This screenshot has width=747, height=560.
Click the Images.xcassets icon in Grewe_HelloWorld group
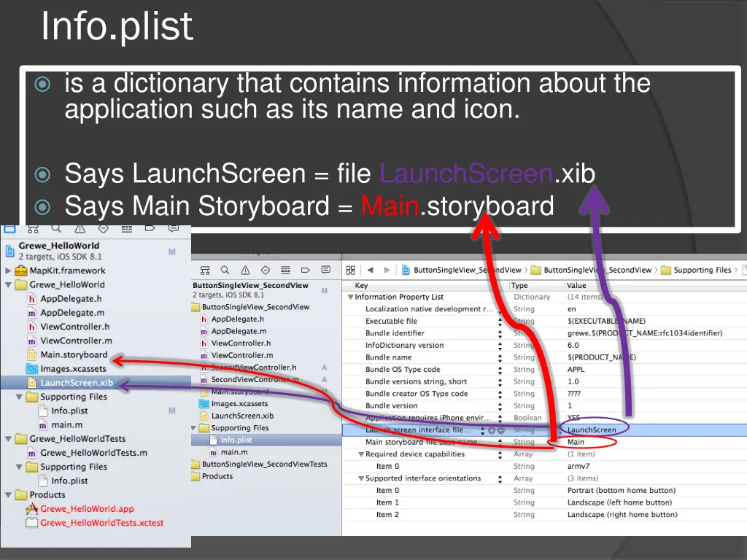coord(32,368)
